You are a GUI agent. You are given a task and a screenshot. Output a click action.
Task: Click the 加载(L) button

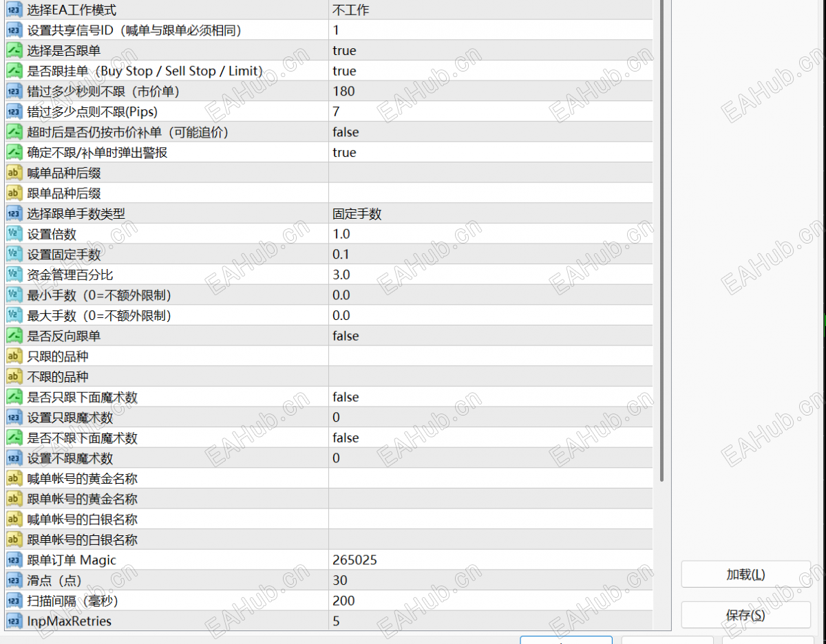(745, 575)
